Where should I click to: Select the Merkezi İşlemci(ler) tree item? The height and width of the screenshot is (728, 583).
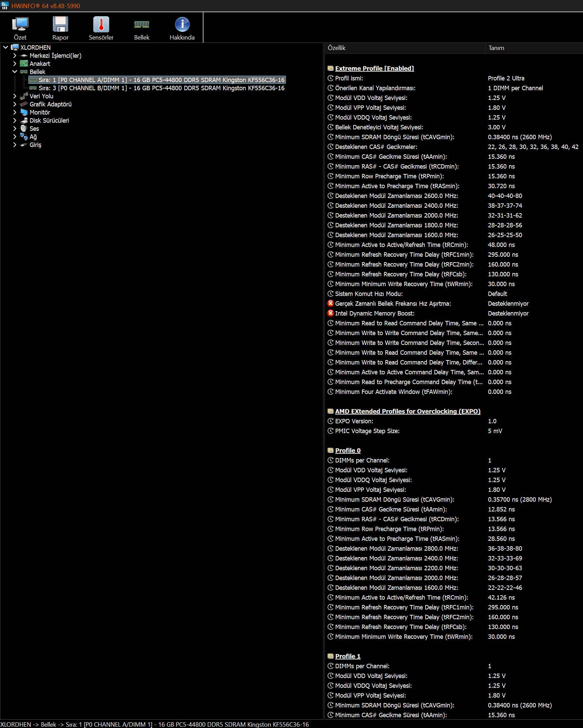(x=55, y=56)
